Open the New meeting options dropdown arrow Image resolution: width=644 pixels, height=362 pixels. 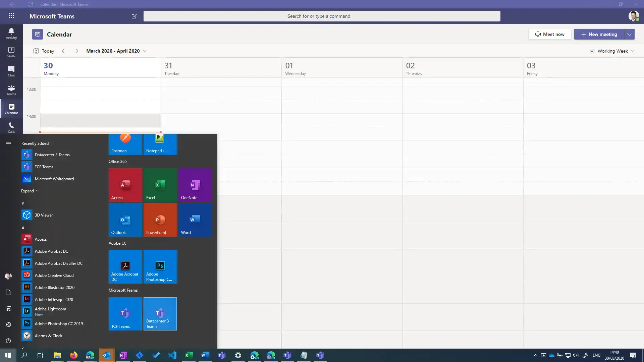click(x=629, y=34)
